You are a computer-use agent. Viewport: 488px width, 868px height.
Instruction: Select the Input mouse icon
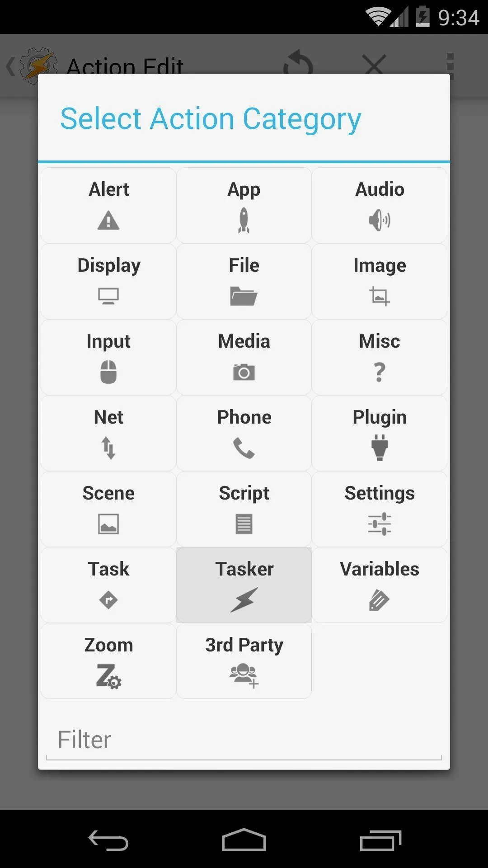click(108, 372)
